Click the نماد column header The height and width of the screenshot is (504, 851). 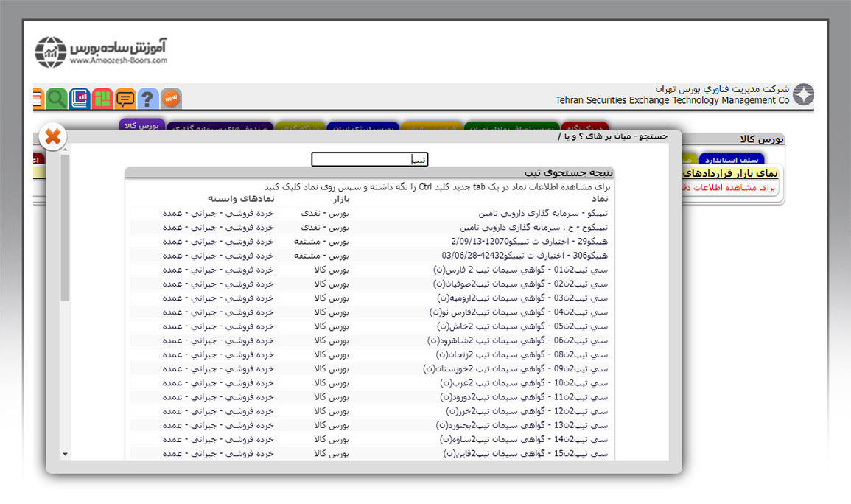pos(600,199)
